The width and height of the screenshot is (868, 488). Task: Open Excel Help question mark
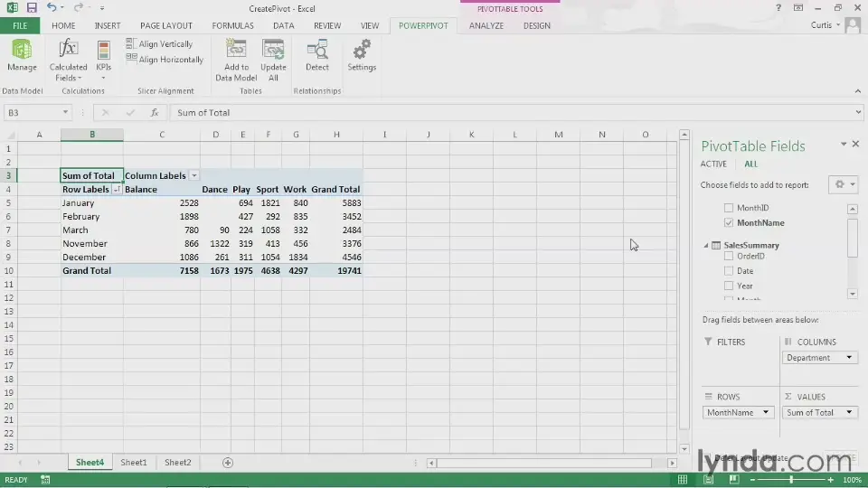click(778, 8)
